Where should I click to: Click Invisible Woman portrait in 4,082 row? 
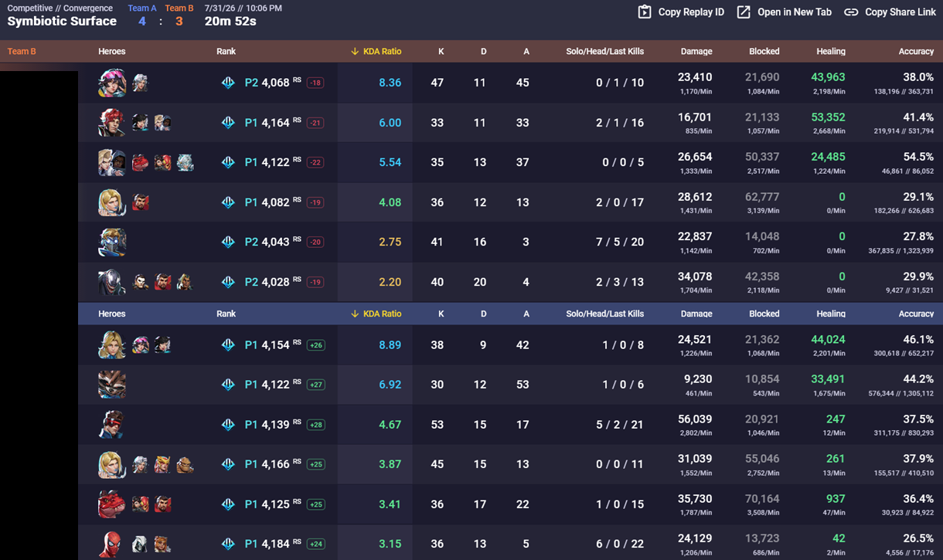point(112,202)
